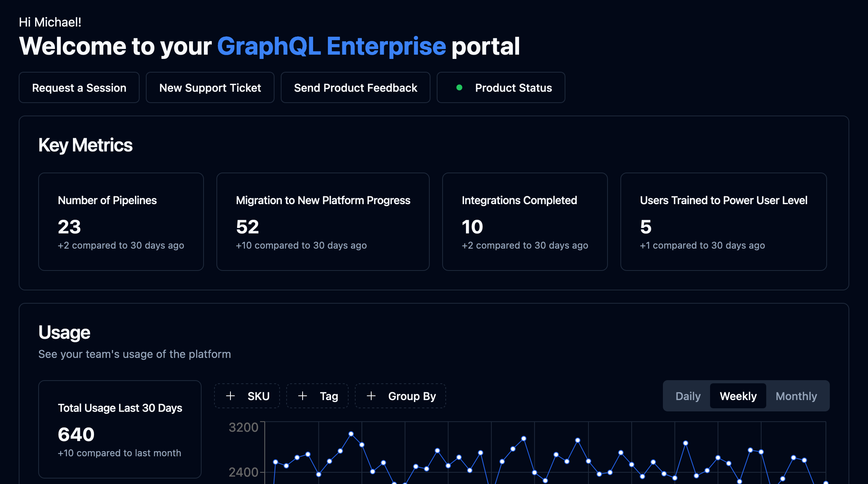Click the green Product Status indicator dot
Viewport: 868px width, 484px height.
[x=459, y=87]
